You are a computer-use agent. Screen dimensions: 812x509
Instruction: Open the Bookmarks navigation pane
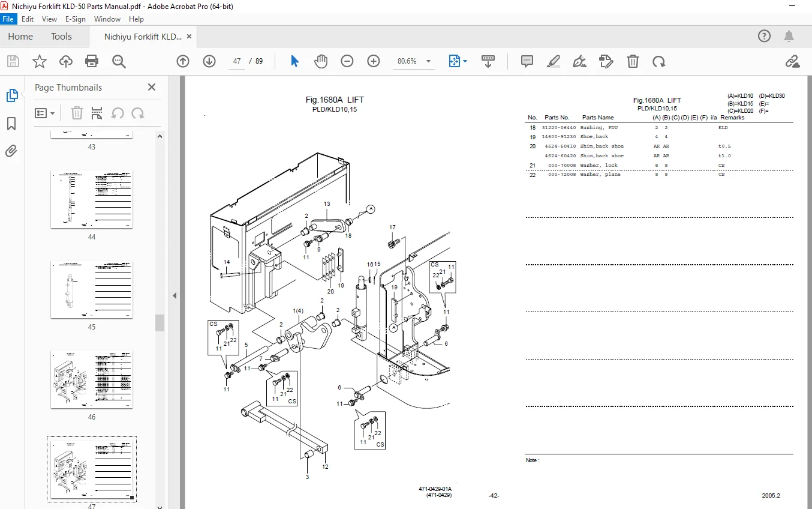pyautogui.click(x=12, y=124)
